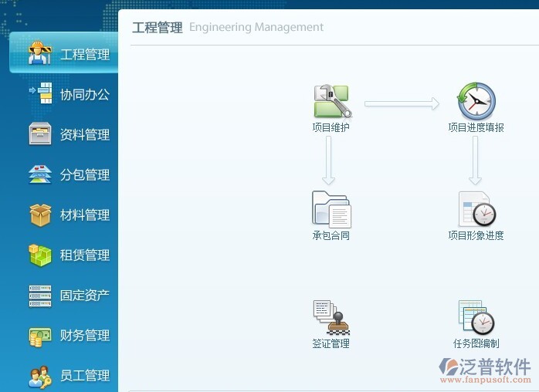Viewport: 539px width, 392px height.
Task: Select 分包管理 from the sidebar
Action: point(84,174)
